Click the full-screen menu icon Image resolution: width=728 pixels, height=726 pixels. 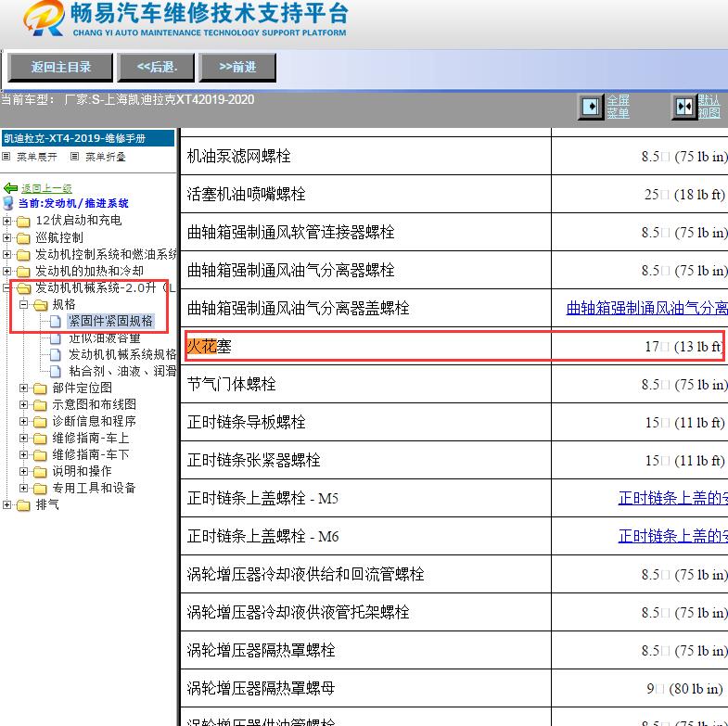coord(591,107)
